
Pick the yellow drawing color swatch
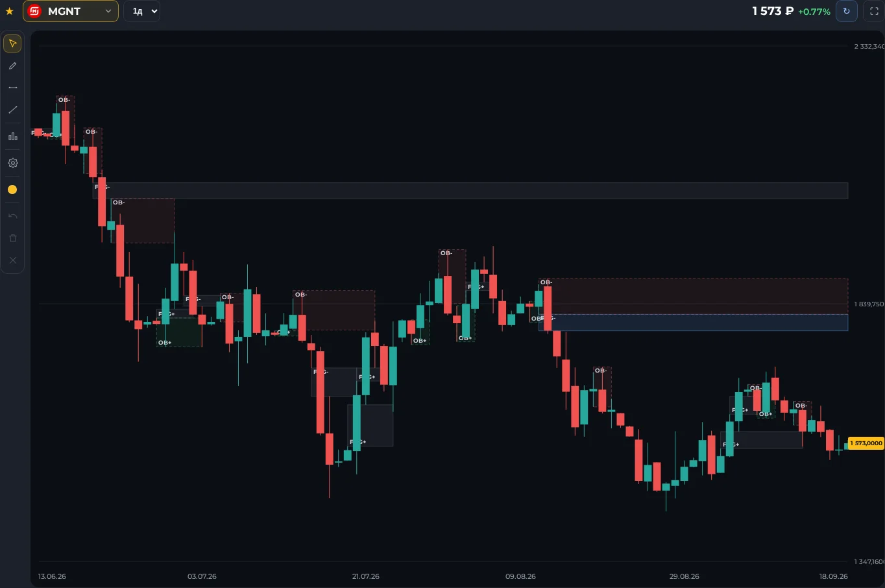tap(12, 190)
